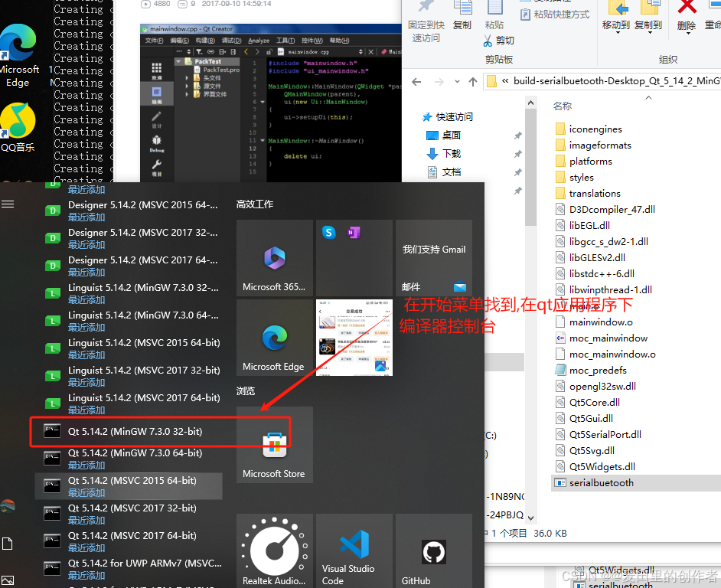Open QQ音乐 desktop shortcut
This screenshot has height=588, width=721.
click(x=18, y=128)
